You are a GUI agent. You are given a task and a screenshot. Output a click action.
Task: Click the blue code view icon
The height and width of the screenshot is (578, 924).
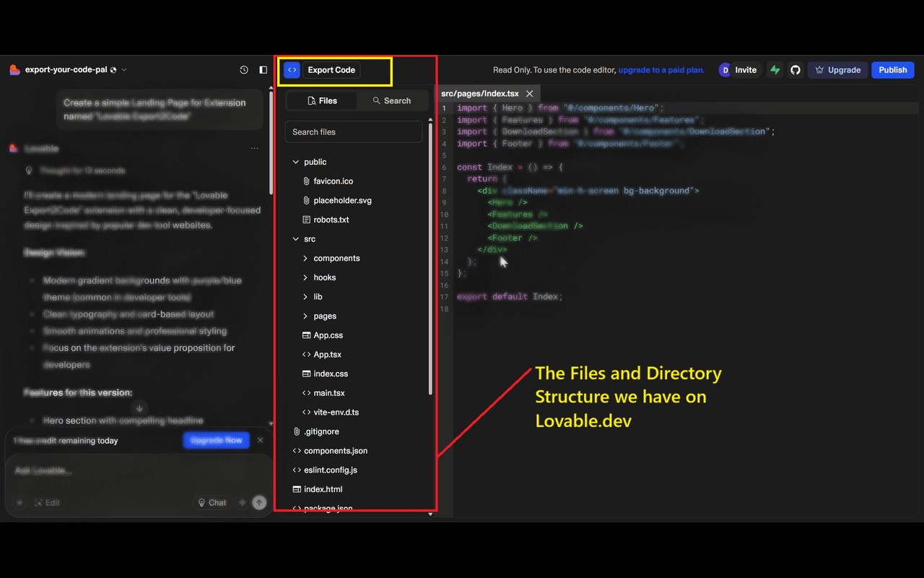tap(292, 70)
